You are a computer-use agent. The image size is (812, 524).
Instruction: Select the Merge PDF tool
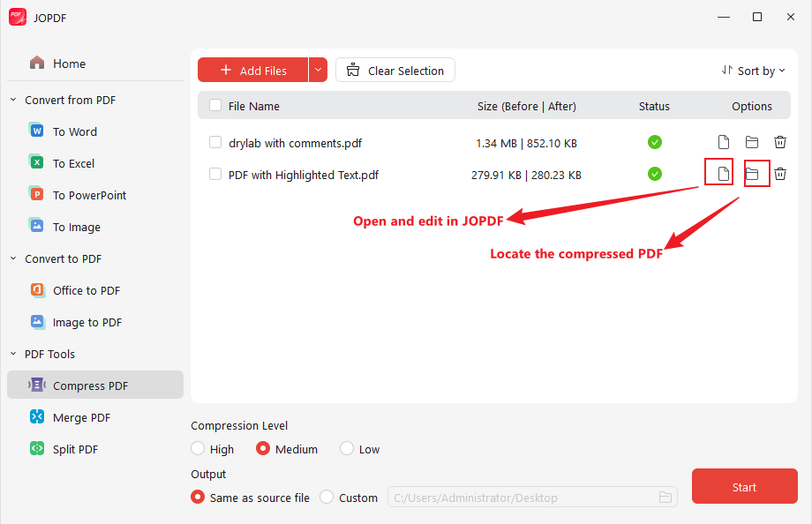(x=82, y=416)
